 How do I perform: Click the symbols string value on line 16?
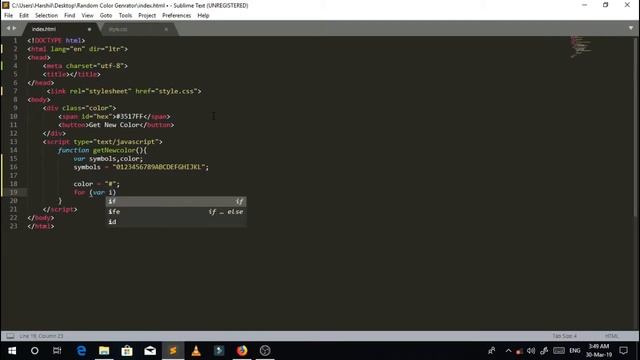[160, 167]
